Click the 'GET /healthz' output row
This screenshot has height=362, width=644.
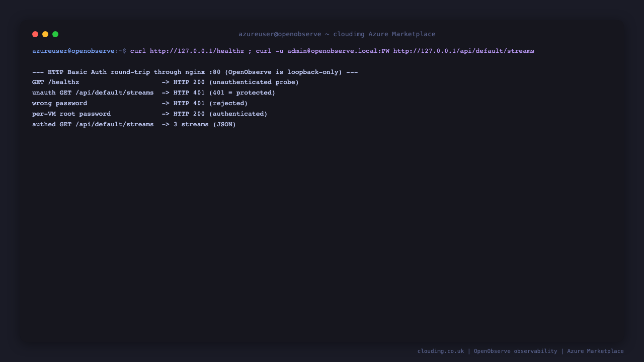tap(166, 82)
